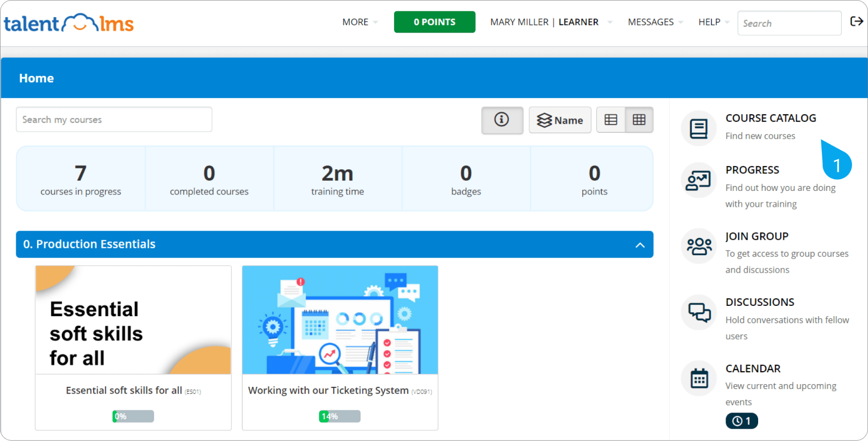The height and width of the screenshot is (447, 868).
Task: Click the Calendar sidebar icon
Action: (x=698, y=378)
